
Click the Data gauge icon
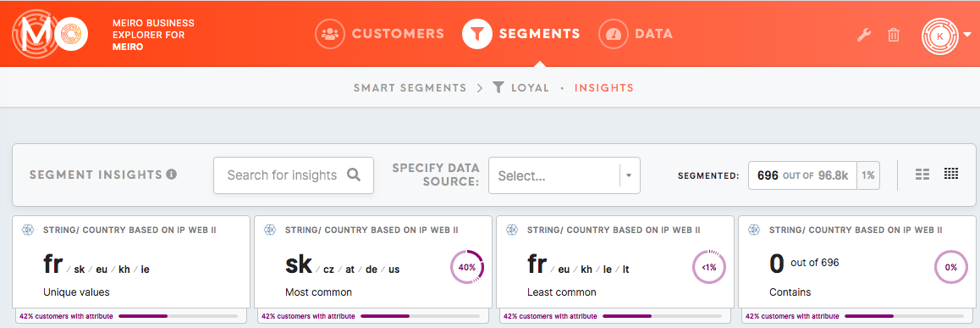614,34
